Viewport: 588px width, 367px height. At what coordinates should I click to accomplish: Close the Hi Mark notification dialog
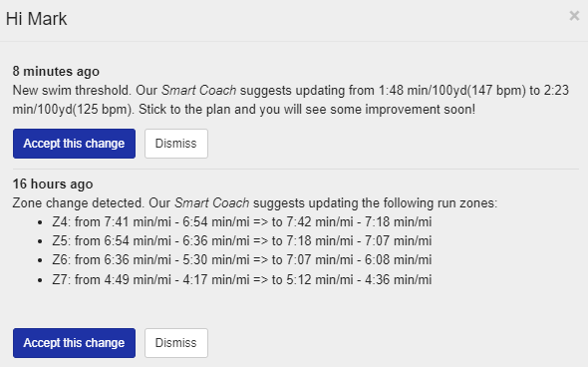click(574, 16)
